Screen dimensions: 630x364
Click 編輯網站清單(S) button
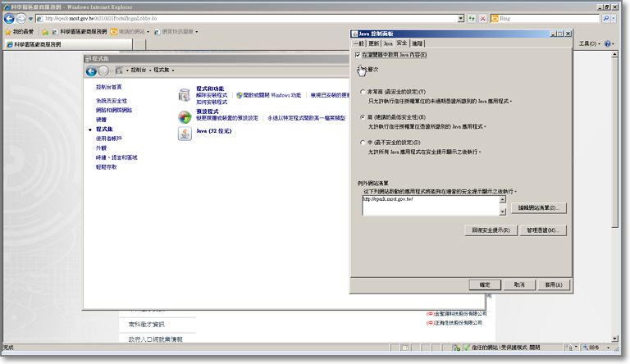click(x=539, y=208)
